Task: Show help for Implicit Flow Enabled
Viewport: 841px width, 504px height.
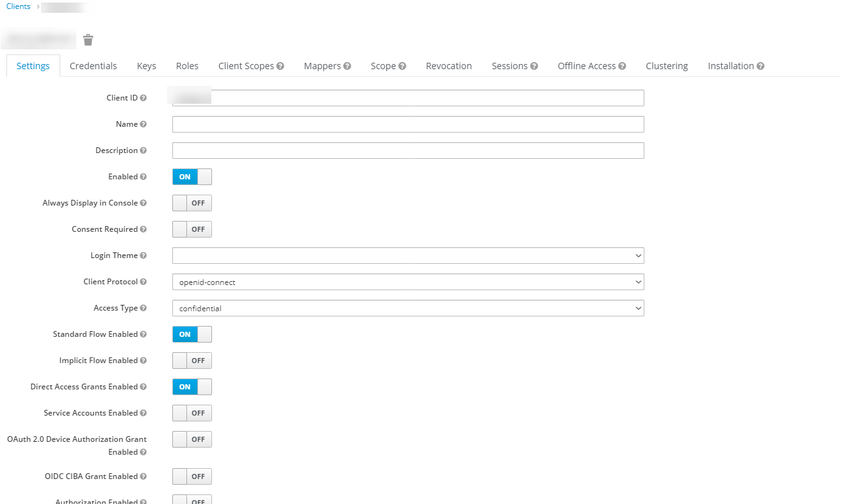Action: [x=143, y=361]
